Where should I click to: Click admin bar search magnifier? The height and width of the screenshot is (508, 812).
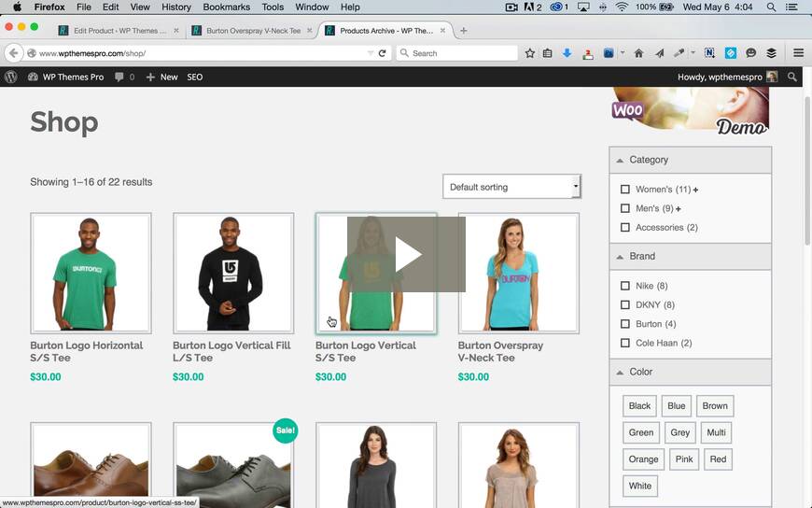(x=791, y=77)
